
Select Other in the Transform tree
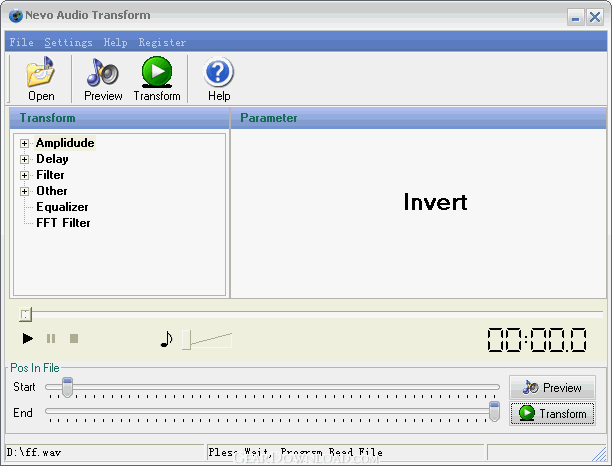[52, 191]
